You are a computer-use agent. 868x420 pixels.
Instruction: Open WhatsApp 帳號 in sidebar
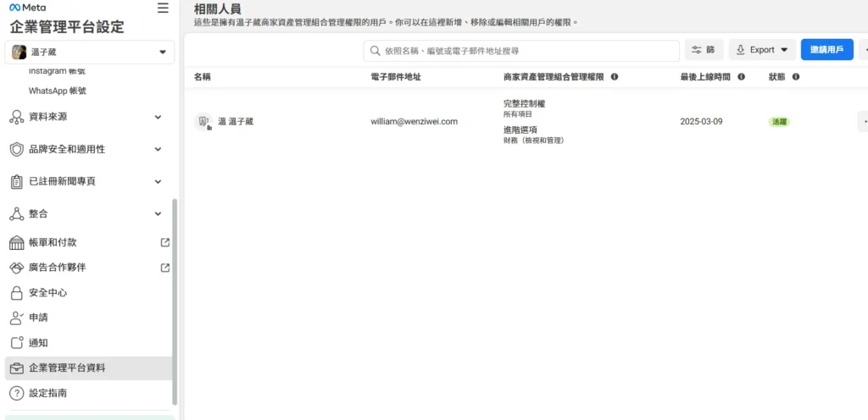coord(58,91)
